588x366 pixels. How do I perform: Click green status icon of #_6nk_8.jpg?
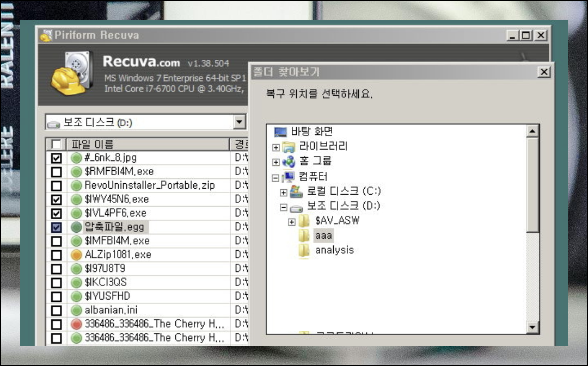[76, 158]
